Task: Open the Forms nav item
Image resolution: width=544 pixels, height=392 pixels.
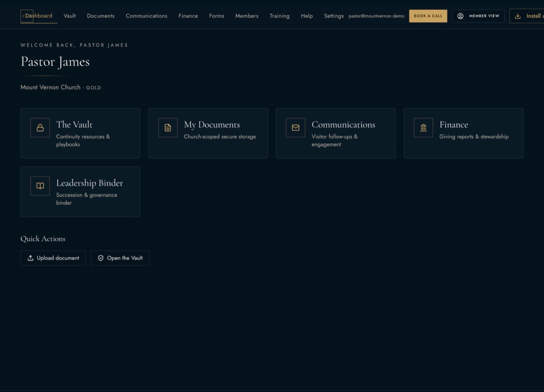Action: pos(216,16)
